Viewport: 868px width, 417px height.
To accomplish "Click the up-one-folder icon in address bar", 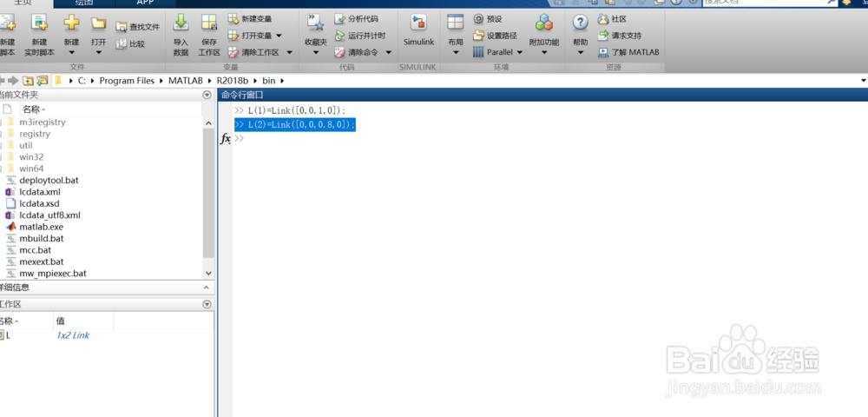I will [28, 81].
